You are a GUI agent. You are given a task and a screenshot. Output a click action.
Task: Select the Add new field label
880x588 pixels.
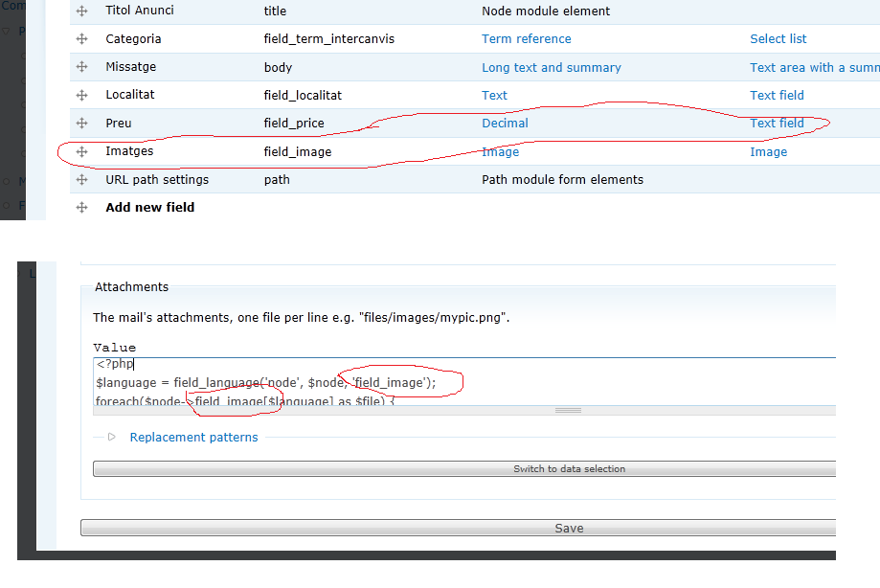149,208
